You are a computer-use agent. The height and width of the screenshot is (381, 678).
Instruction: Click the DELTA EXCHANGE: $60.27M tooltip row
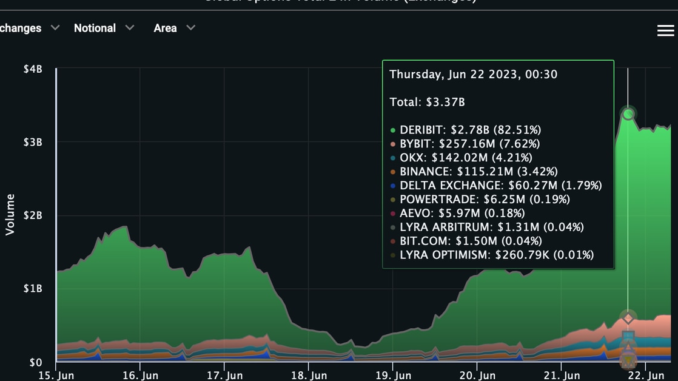point(496,185)
